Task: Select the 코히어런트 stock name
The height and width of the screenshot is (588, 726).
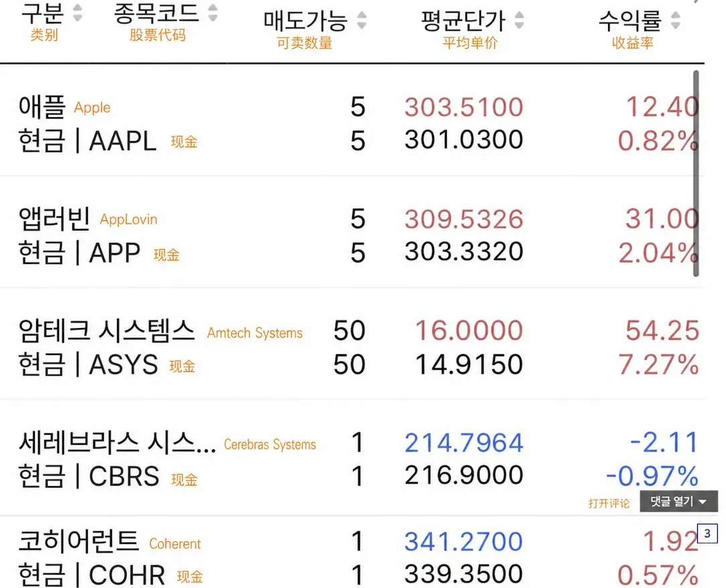Action: click(79, 540)
